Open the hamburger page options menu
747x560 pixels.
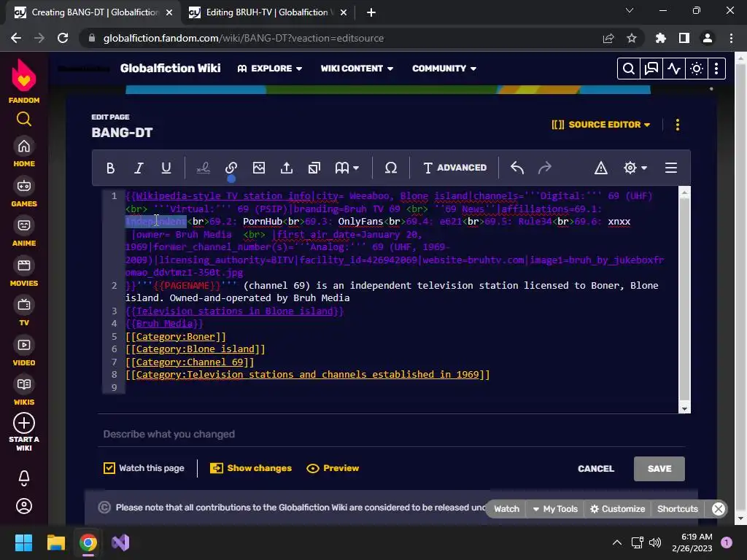click(x=671, y=168)
